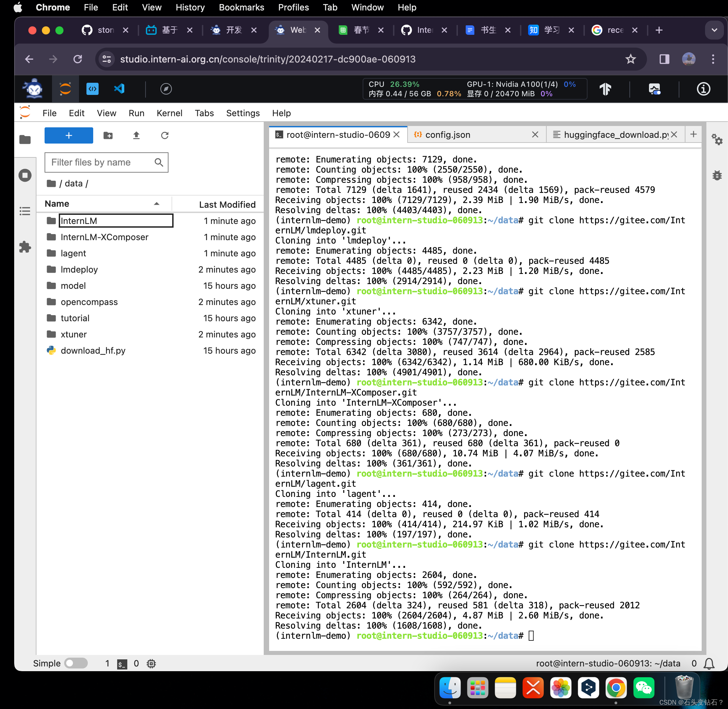Image resolution: width=728 pixels, height=709 pixels.
Task: Toggle Chrome side panel button
Action: [665, 59]
